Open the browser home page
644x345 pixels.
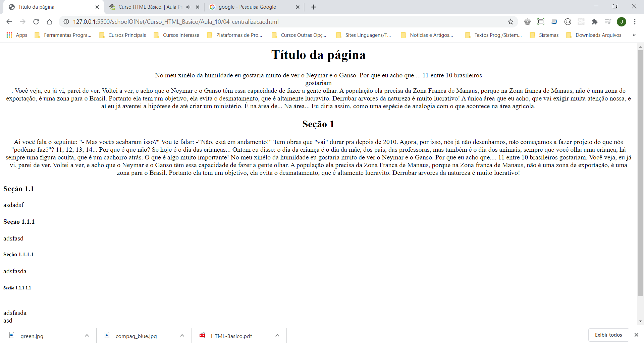(49, 22)
